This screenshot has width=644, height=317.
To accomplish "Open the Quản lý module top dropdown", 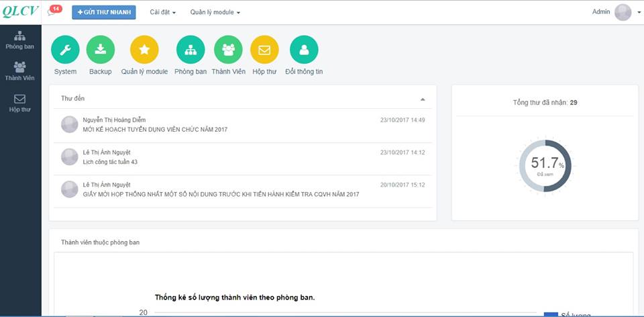I will tap(215, 12).
